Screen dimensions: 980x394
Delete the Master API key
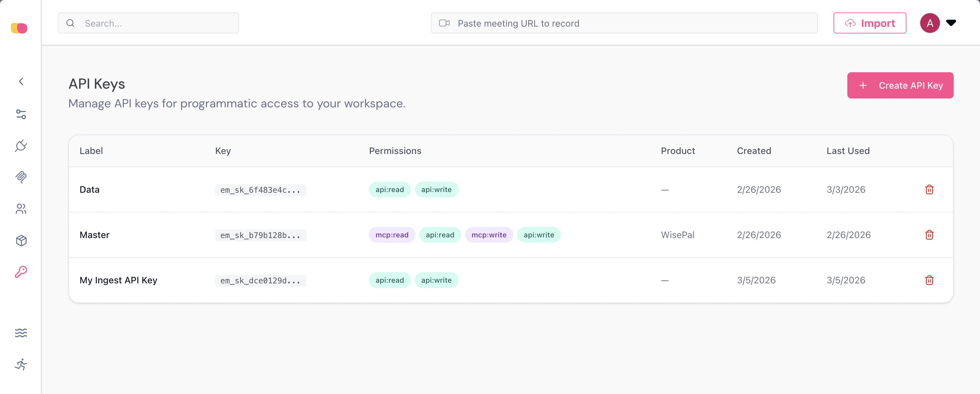(x=929, y=235)
